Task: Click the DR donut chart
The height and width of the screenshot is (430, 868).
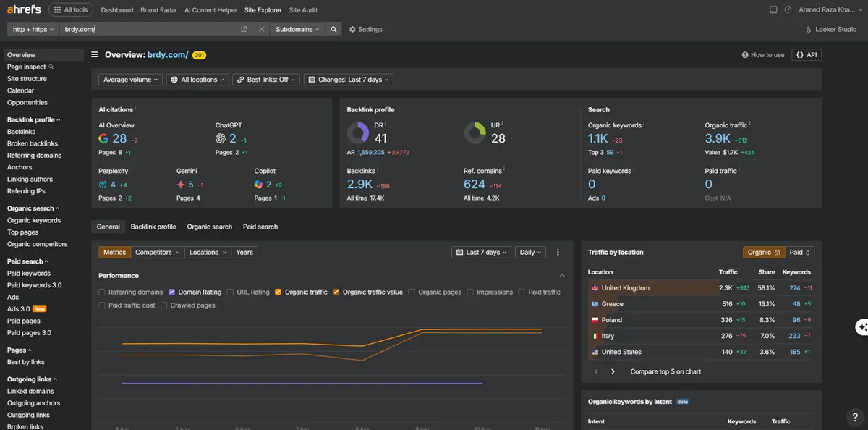Action: (x=358, y=132)
